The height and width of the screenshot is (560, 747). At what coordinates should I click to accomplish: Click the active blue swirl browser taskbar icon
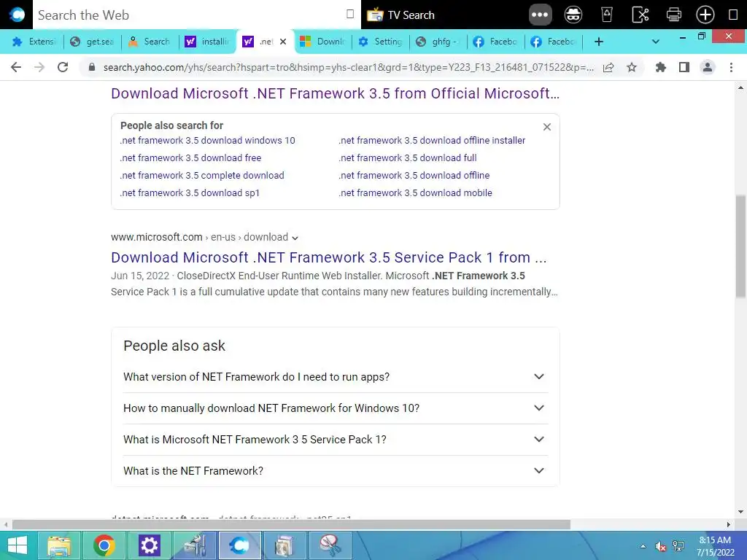(239, 545)
